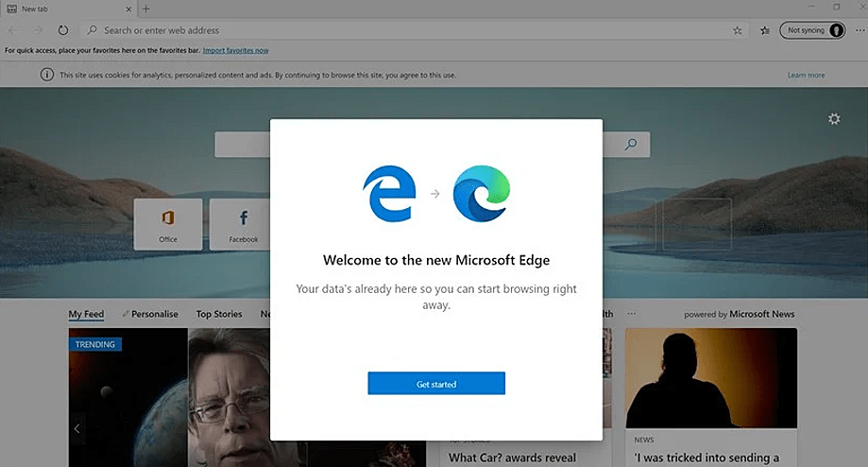Reload the page with refresh icon
Screen dimensions: 868x467
click(63, 30)
